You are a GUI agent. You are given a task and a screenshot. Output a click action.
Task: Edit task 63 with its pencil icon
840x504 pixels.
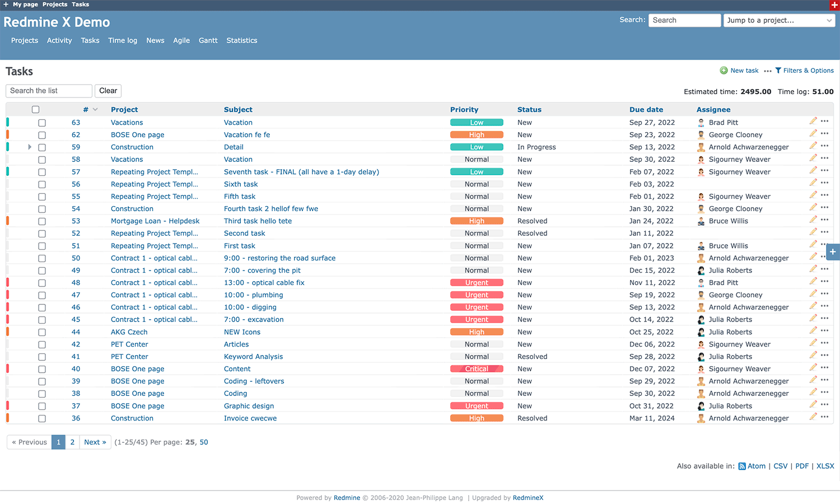point(813,121)
